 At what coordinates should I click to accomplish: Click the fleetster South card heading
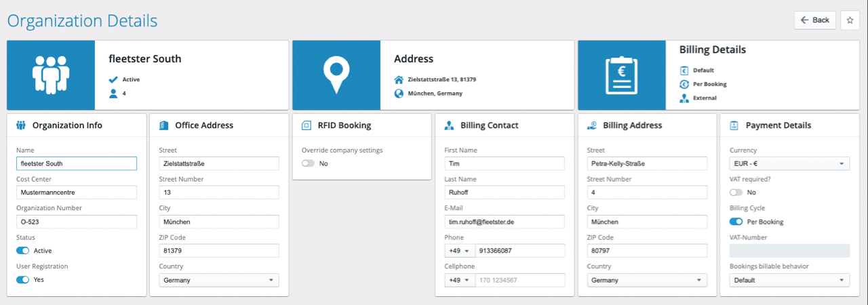pos(145,59)
